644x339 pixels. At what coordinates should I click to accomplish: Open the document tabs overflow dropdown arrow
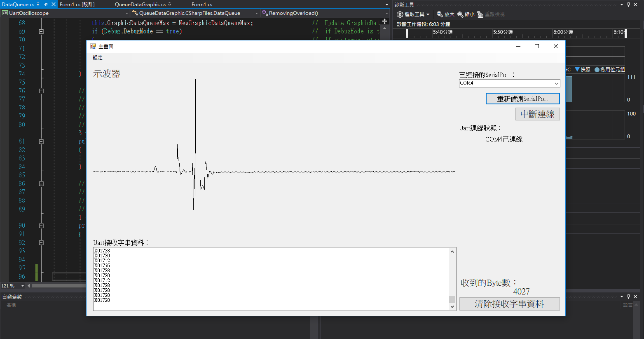click(386, 5)
